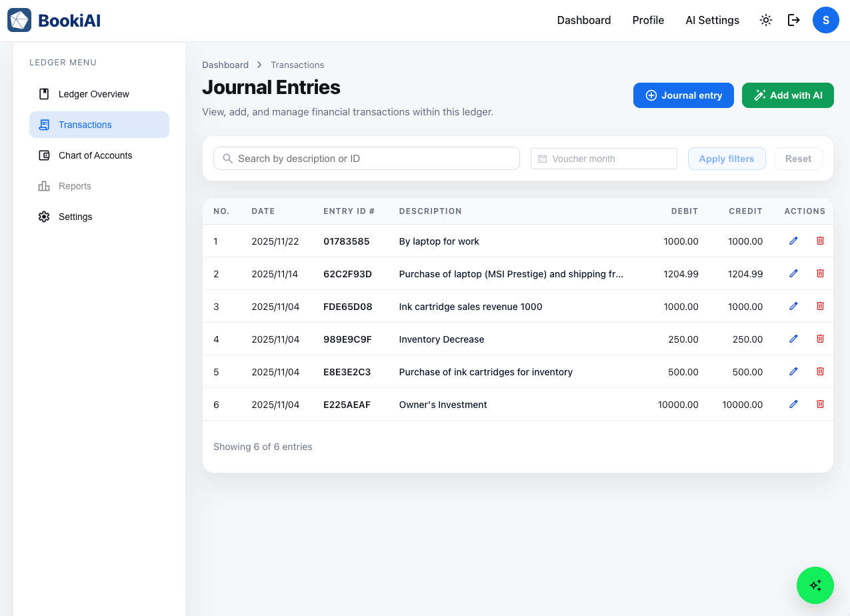Image resolution: width=850 pixels, height=616 pixels.
Task: Open Chart of Accounts in sidebar
Action: tap(95, 155)
